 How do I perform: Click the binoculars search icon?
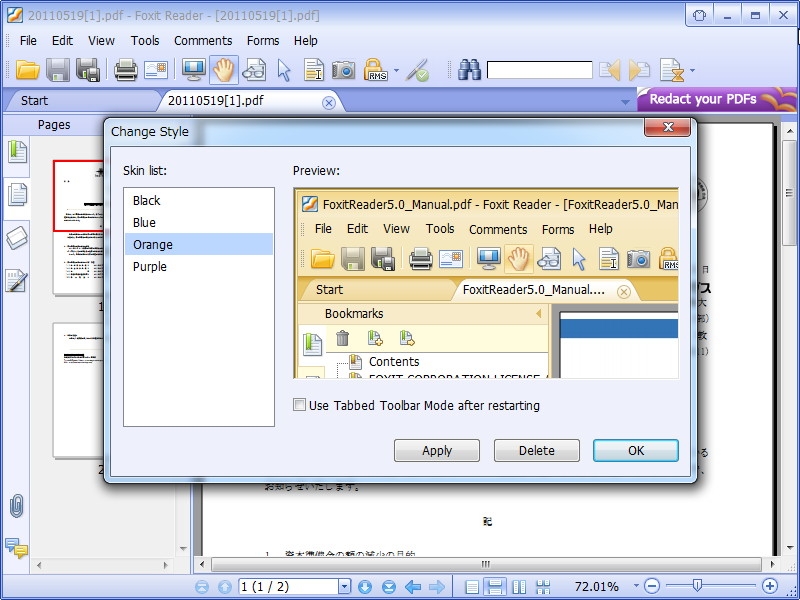click(x=469, y=70)
